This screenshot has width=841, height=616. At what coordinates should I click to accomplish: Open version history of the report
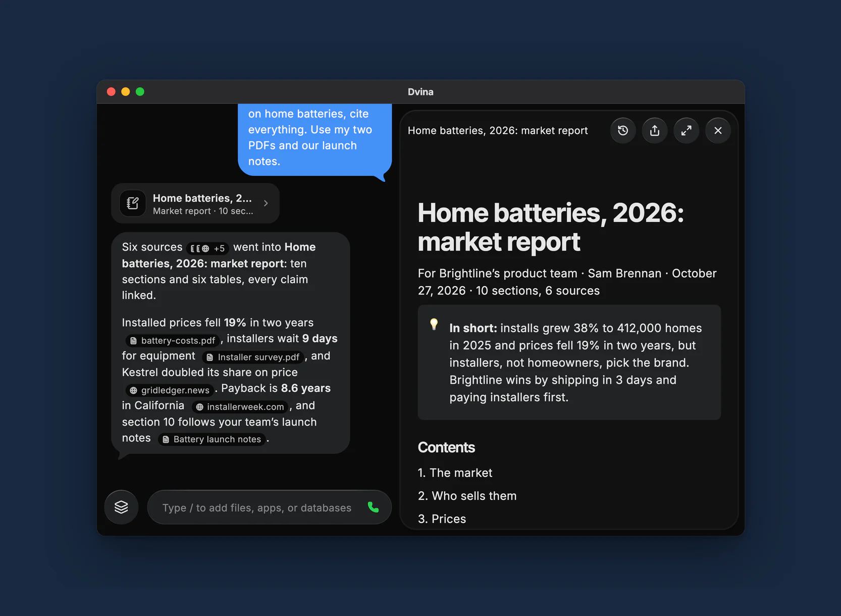point(623,131)
